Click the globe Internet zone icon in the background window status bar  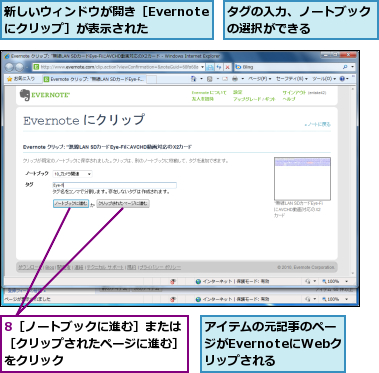[x=198, y=299]
